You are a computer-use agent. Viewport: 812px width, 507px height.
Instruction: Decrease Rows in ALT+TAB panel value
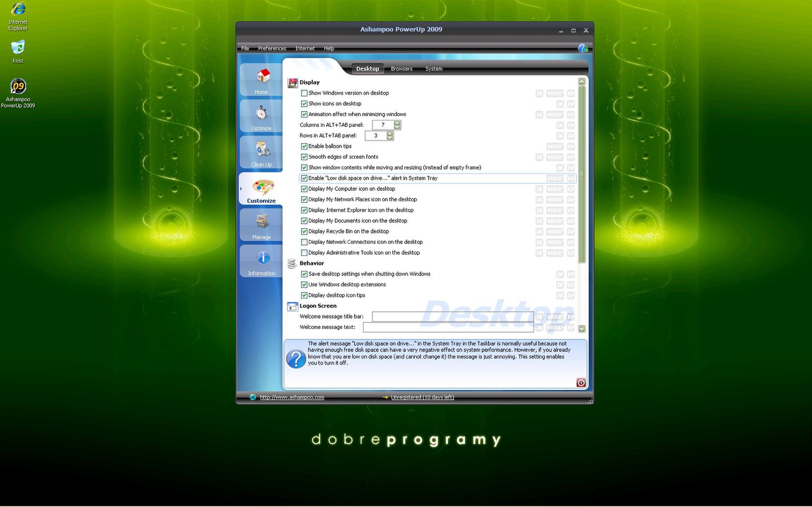390,138
